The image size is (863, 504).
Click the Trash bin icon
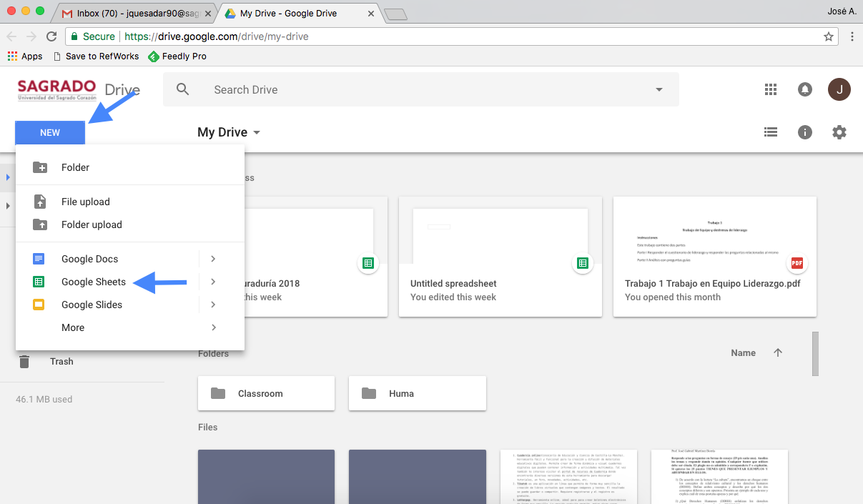click(x=24, y=362)
